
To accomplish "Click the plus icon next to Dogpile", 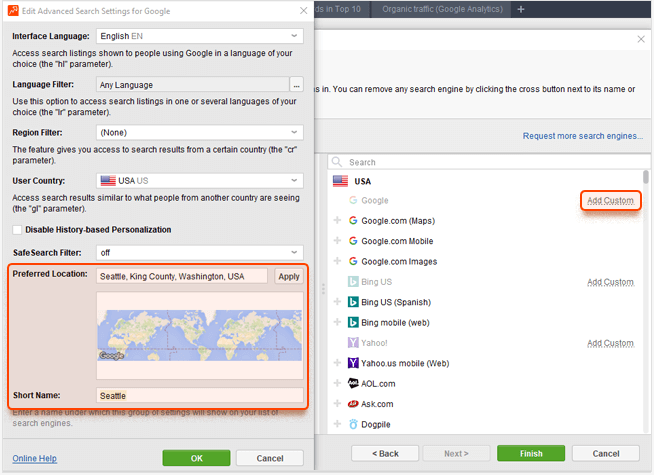I will pos(337,424).
